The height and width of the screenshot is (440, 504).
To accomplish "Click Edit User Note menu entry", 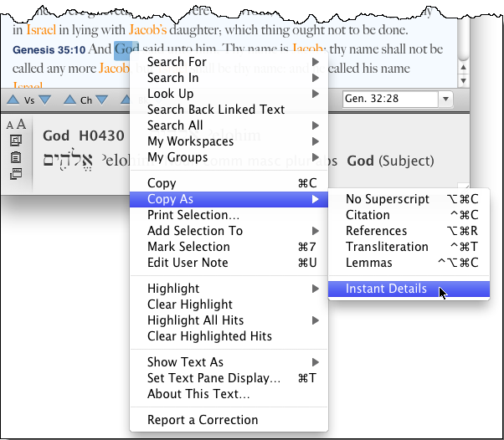I will tap(188, 263).
